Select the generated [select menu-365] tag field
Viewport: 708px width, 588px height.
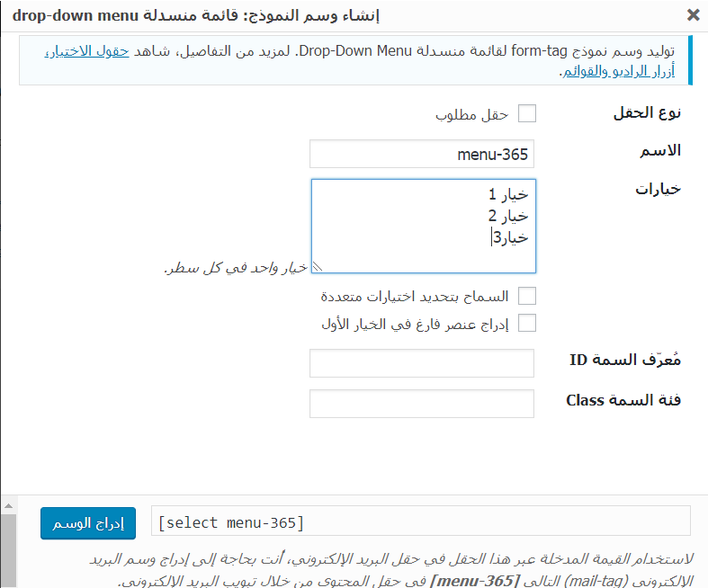(420, 521)
